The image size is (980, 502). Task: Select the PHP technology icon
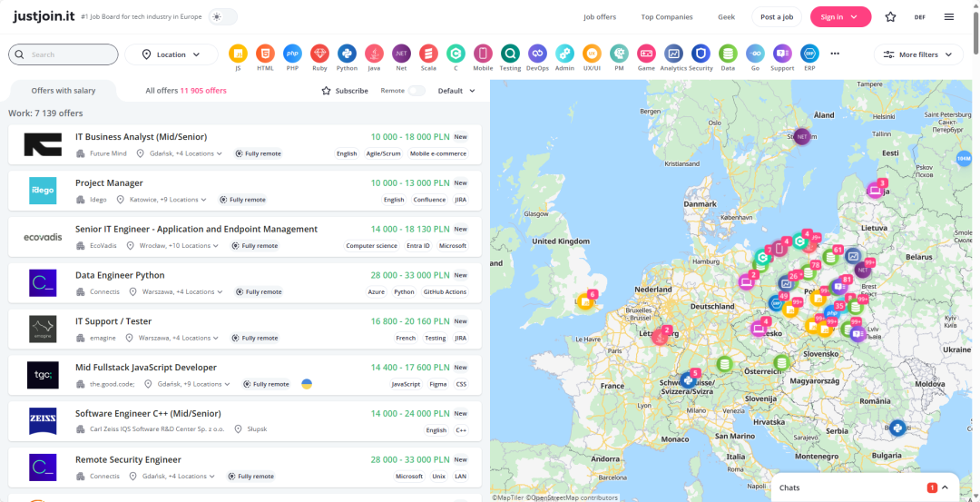[292, 54]
